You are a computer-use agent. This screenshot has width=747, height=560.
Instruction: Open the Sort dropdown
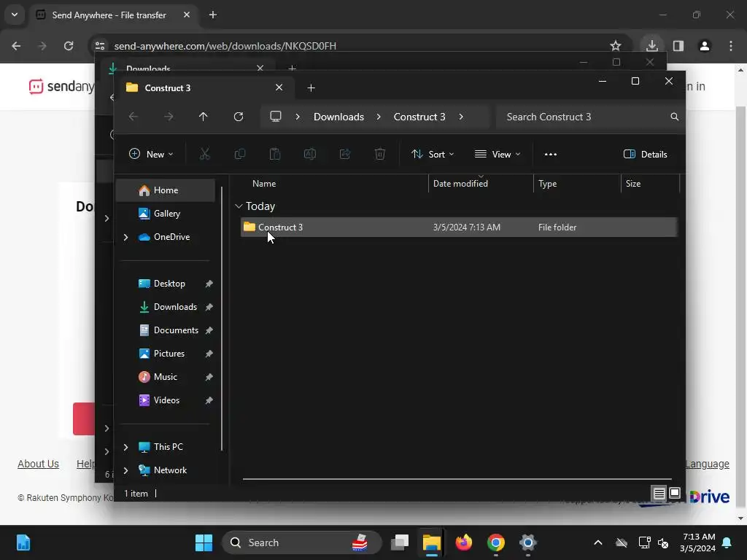pyautogui.click(x=433, y=155)
